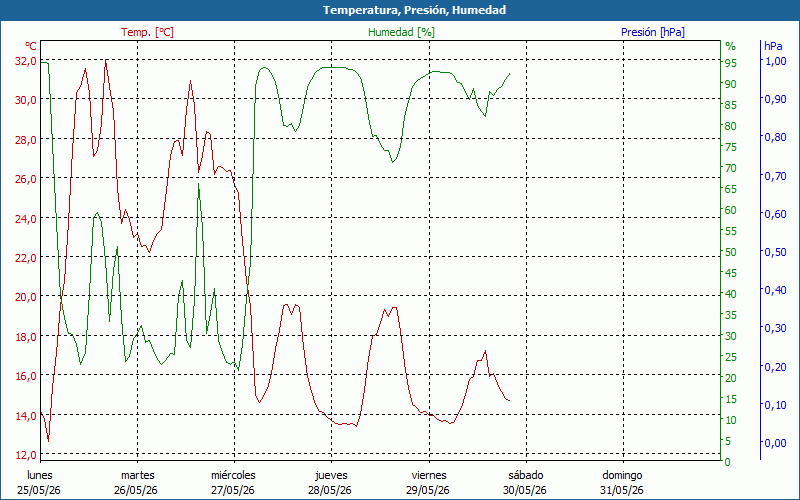Image resolution: width=800 pixels, height=500 pixels.
Task: Click the Temp. [°C] legend label
Action: click(x=147, y=32)
